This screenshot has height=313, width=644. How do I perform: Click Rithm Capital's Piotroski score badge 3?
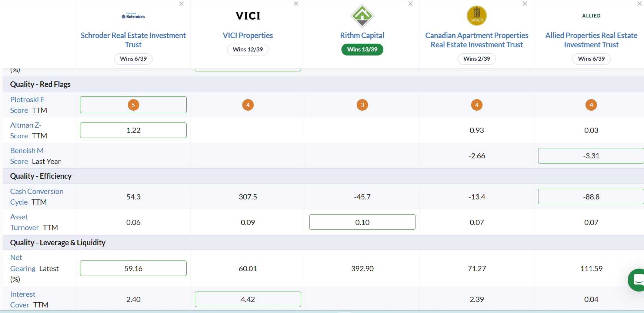pyautogui.click(x=362, y=105)
